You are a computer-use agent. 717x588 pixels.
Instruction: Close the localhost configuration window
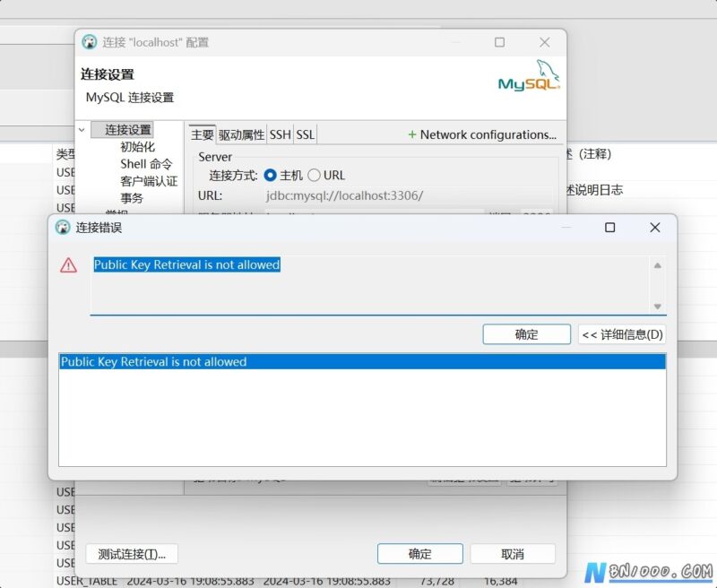coord(545,42)
